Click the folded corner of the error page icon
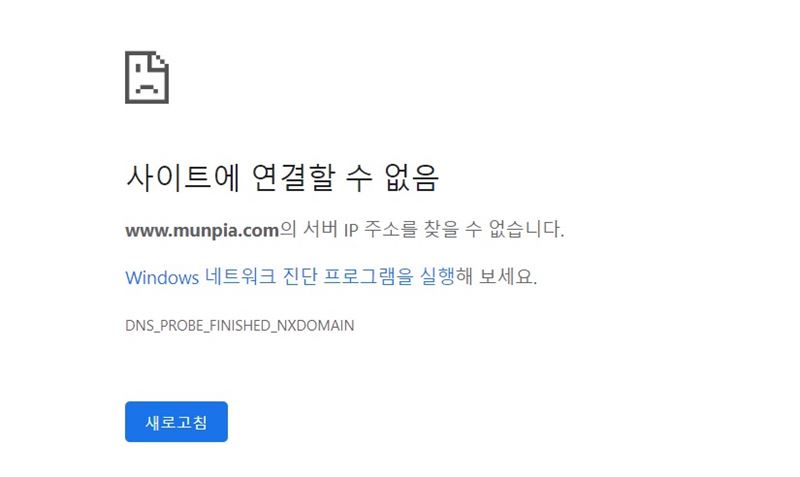This screenshot has width=800, height=477. click(x=160, y=60)
